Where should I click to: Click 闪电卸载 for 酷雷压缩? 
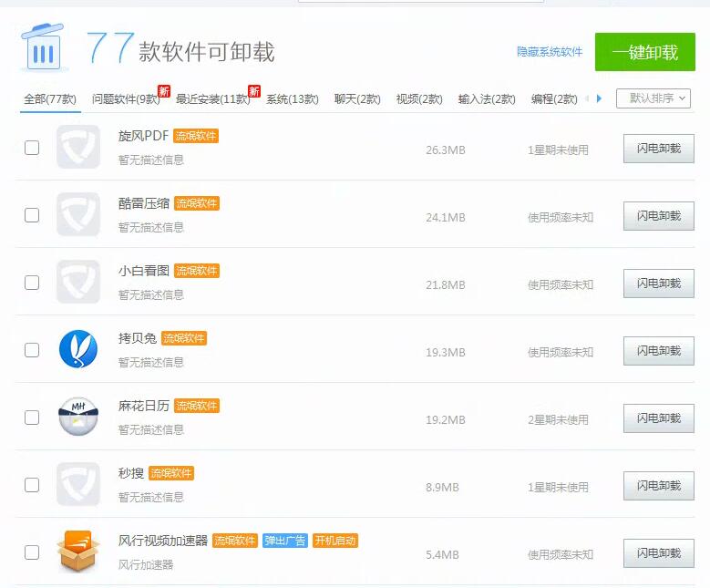(659, 216)
